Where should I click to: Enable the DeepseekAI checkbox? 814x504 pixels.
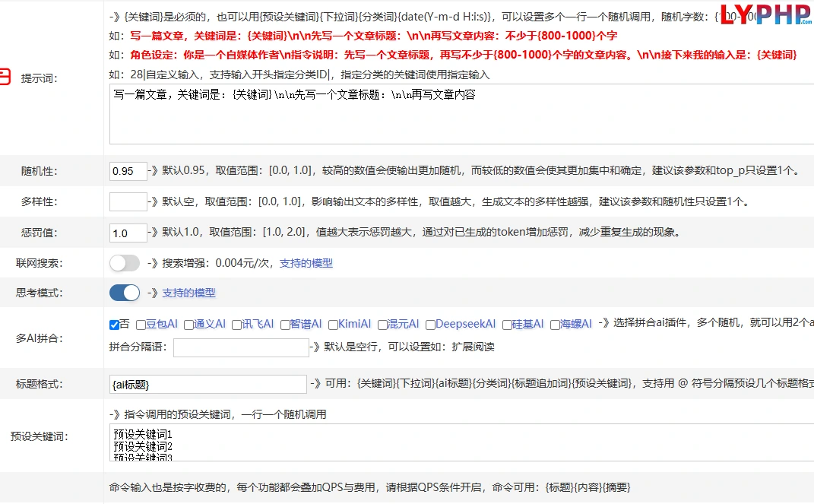tap(430, 325)
